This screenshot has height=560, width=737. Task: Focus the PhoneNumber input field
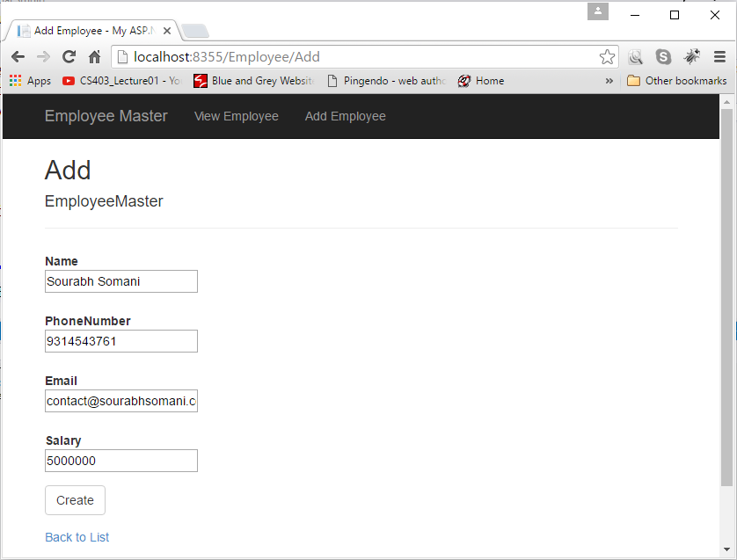(121, 341)
